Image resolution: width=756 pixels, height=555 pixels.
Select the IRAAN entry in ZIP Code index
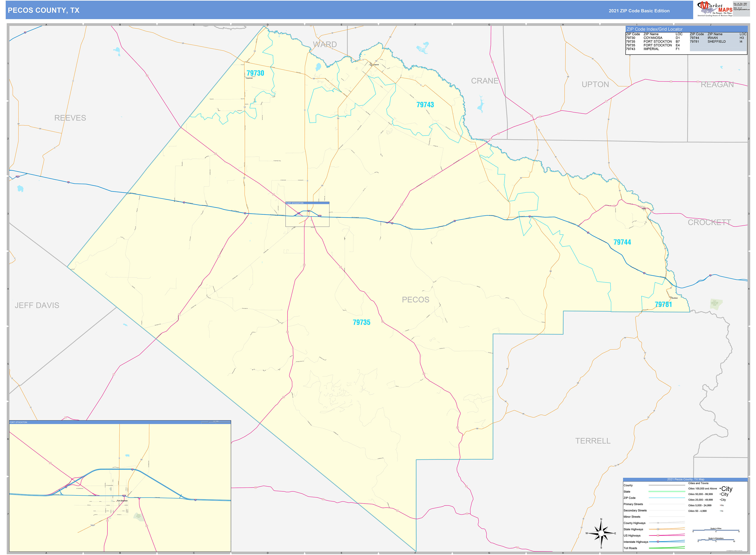[x=713, y=38]
